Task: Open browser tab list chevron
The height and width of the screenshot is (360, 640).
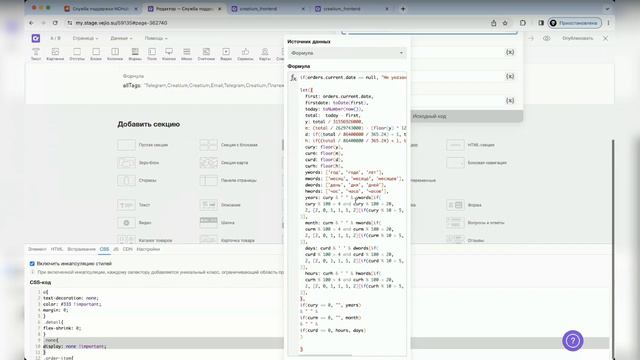Action: point(607,9)
